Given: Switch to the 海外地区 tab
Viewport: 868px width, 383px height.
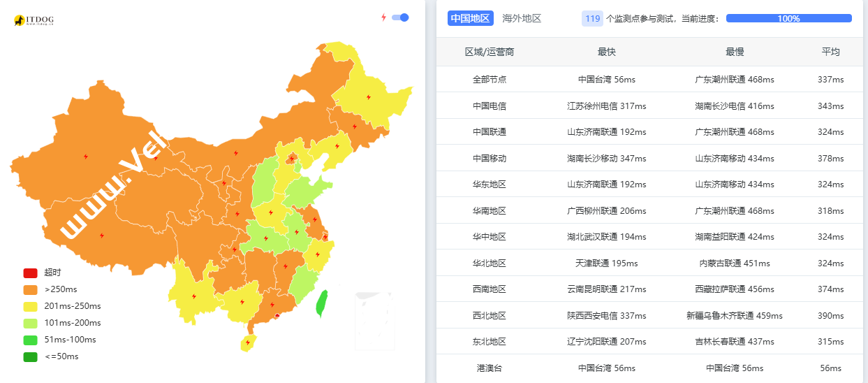Looking at the screenshot, I should 522,19.
